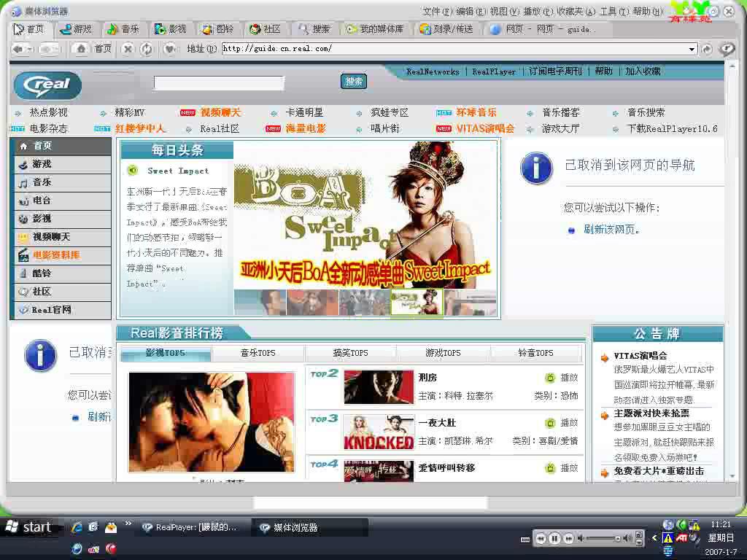Click the address field with guide.cn.real.com
This screenshot has width=747, height=560.
[x=454, y=49]
